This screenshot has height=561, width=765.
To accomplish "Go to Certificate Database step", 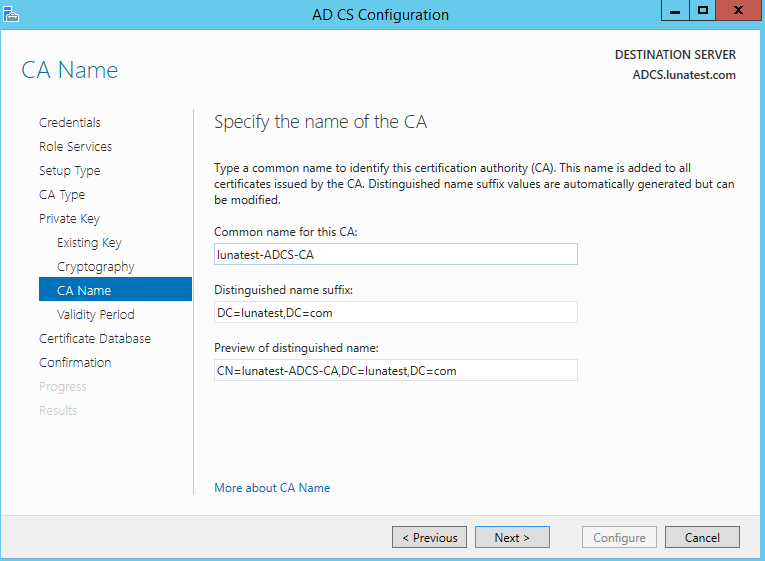I will click(x=95, y=339).
